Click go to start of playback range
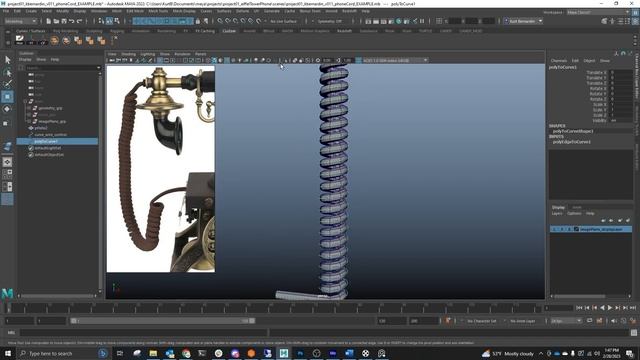Image resolution: width=640 pixels, height=360 pixels. click(579, 308)
